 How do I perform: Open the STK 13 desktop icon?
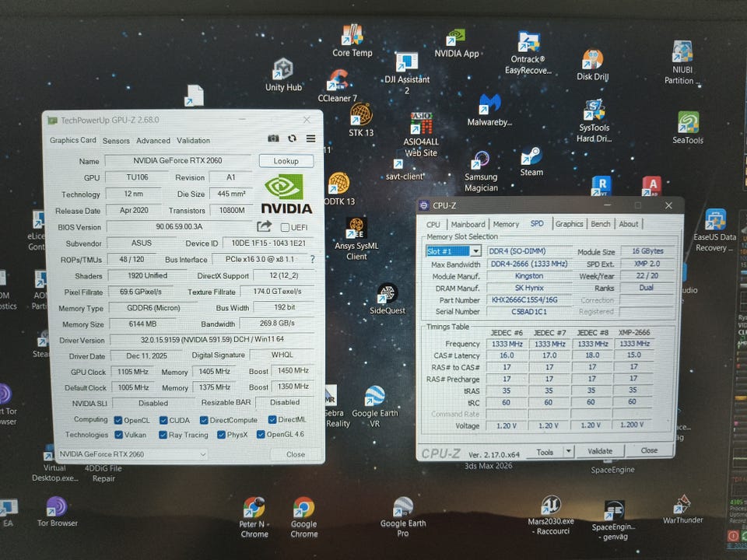[x=361, y=121]
